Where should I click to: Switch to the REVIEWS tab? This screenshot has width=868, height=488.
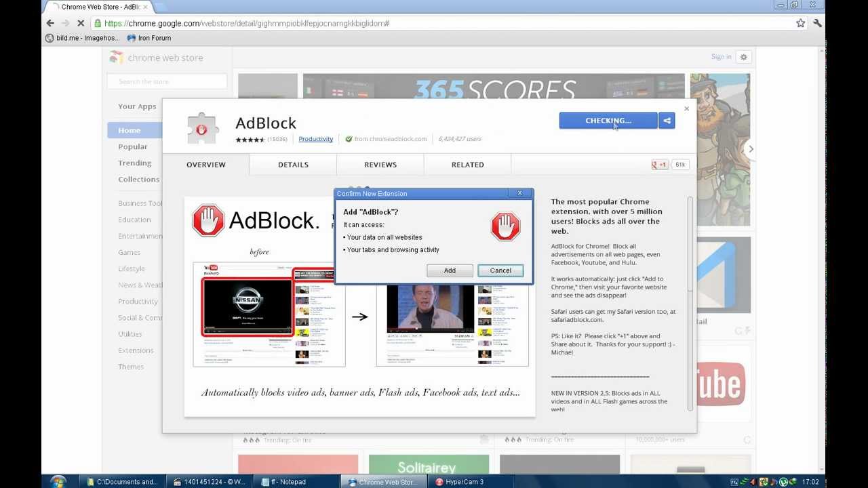point(380,165)
